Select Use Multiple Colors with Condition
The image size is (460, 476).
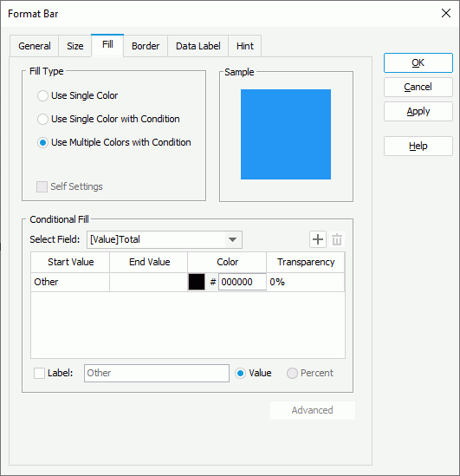114,142
